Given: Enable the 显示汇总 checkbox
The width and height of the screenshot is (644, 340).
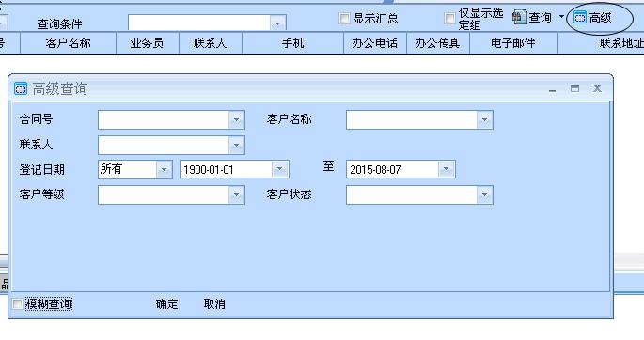Looking at the screenshot, I should (344, 18).
